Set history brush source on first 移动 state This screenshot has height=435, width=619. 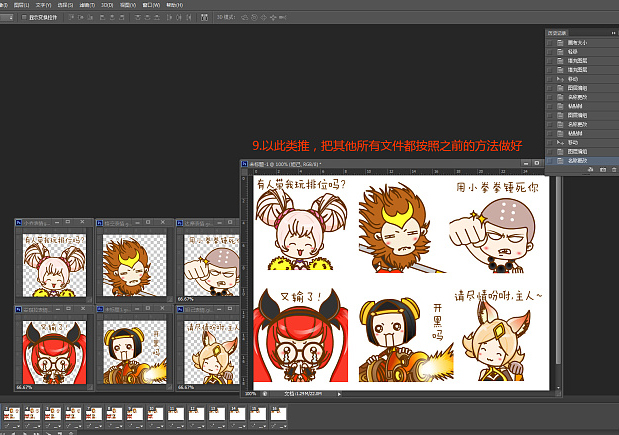550,79
